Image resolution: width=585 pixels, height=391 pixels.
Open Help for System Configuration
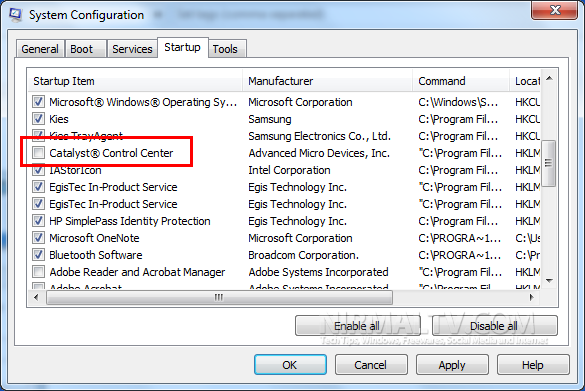coord(533,365)
